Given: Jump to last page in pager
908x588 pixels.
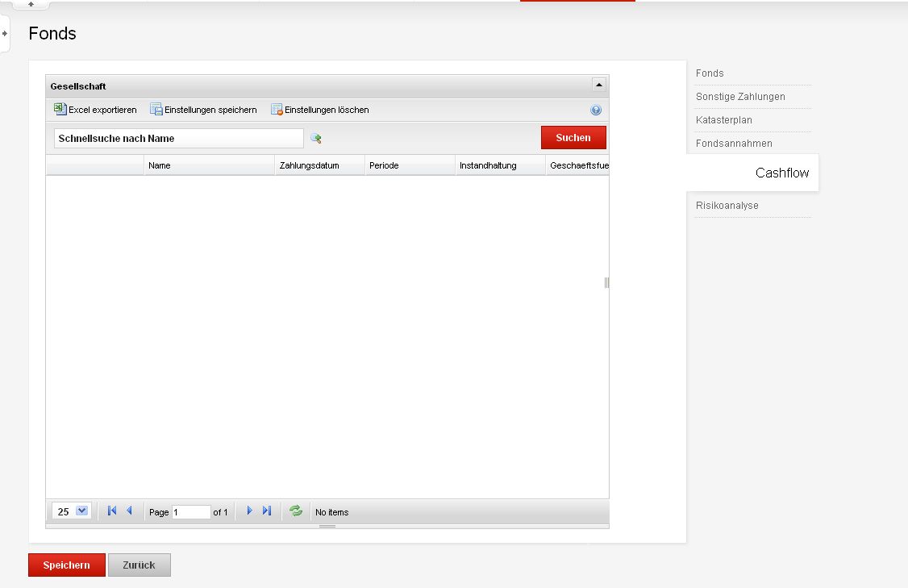Looking at the screenshot, I should [x=267, y=511].
